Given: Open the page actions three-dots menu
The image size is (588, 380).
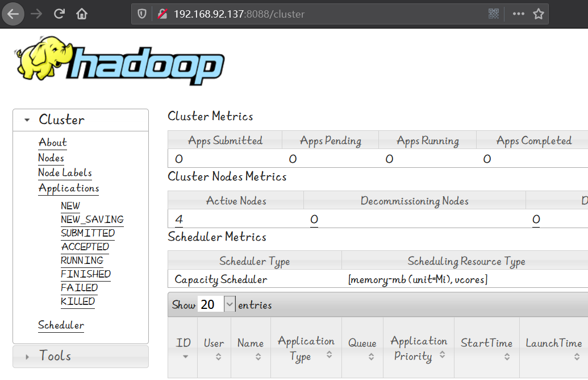Looking at the screenshot, I should click(x=519, y=14).
